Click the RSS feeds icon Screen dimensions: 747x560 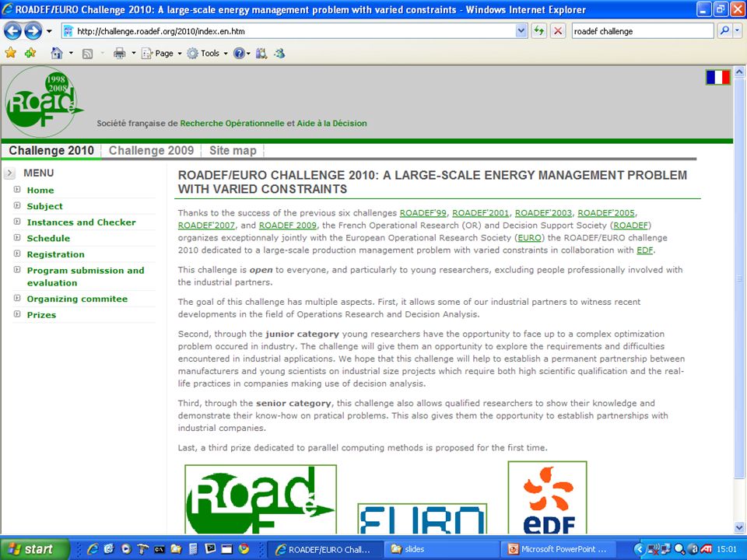(88, 54)
